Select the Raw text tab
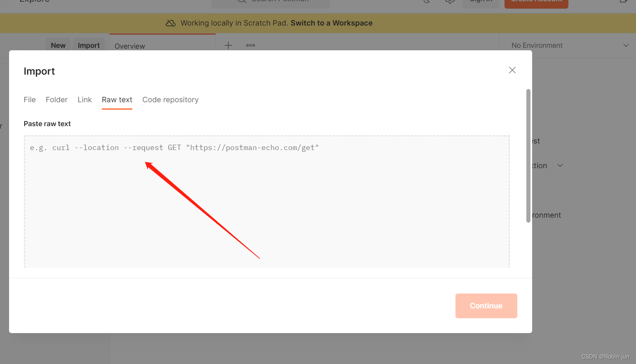 (117, 100)
